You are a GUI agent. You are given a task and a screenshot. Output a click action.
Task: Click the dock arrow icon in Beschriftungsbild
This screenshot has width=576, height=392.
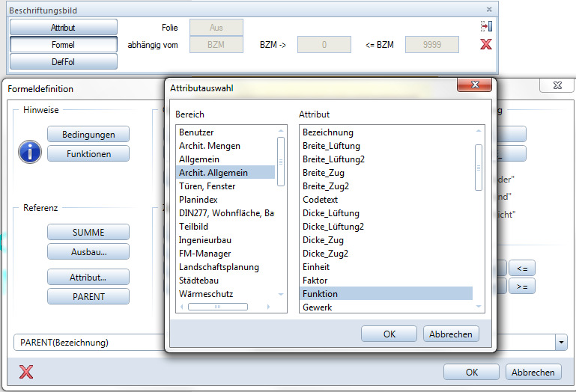(x=486, y=26)
